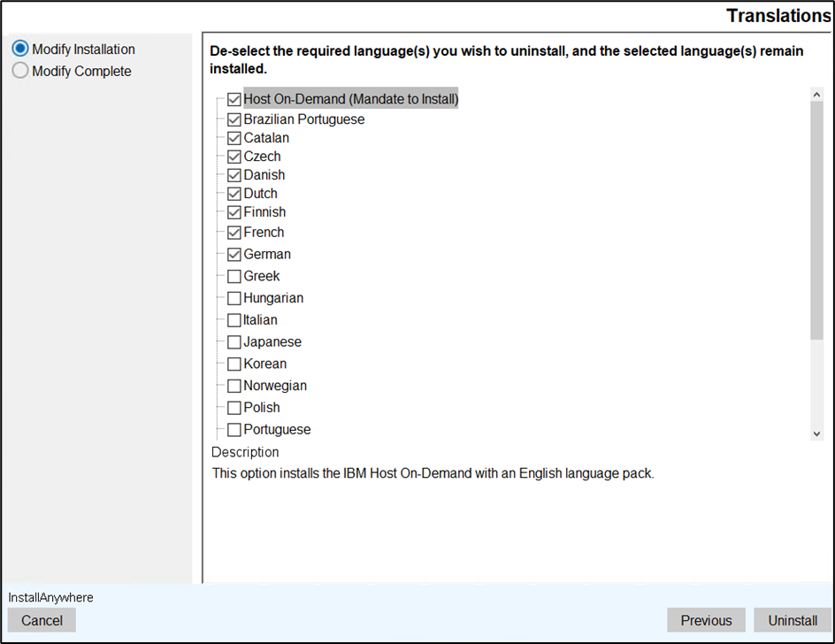Uncheck the German language checkbox
Screen dimensions: 835x644
click(x=234, y=254)
